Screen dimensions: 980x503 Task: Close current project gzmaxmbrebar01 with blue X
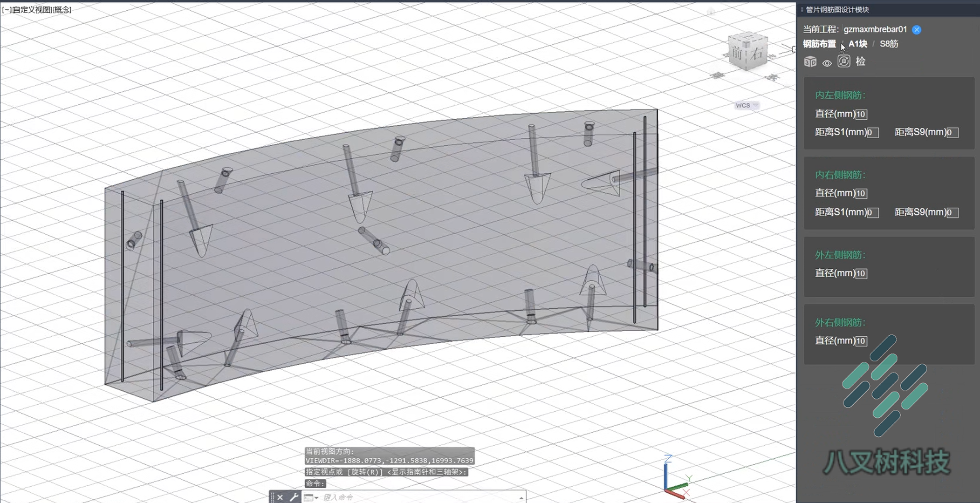(917, 30)
